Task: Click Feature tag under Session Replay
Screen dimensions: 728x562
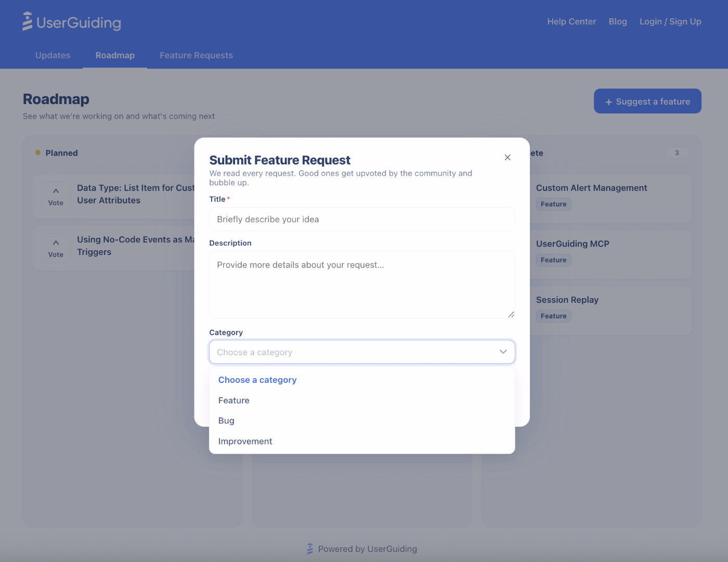Action: pos(553,316)
